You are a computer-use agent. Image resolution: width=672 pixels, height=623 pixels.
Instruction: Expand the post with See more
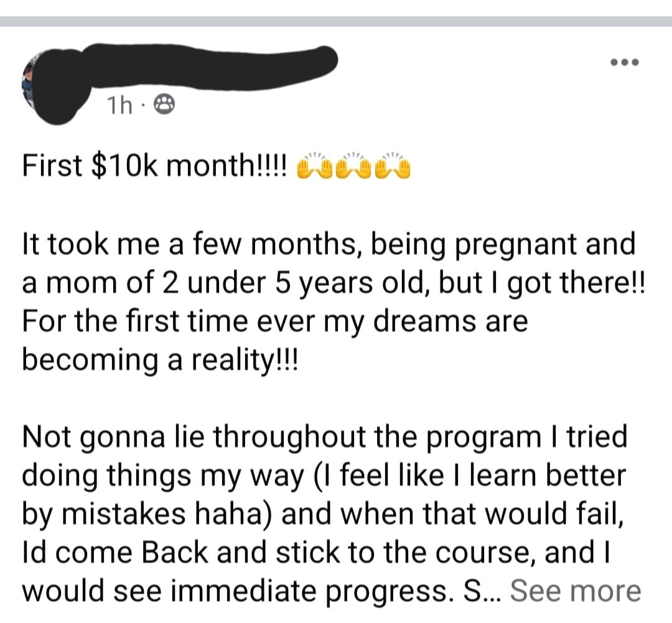click(575, 591)
